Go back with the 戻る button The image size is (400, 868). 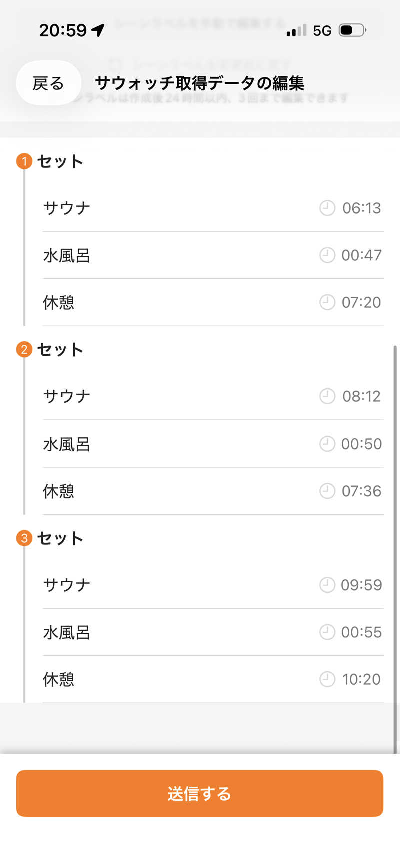click(48, 83)
